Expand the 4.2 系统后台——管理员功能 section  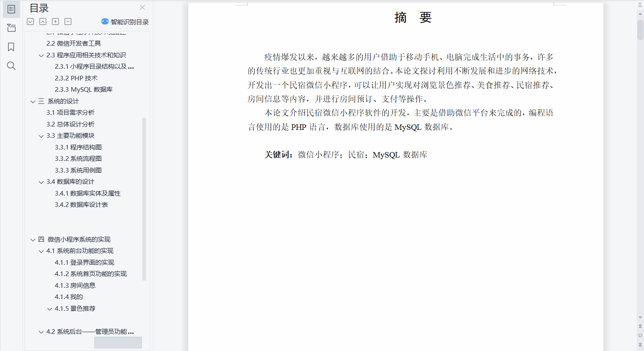[41, 331]
